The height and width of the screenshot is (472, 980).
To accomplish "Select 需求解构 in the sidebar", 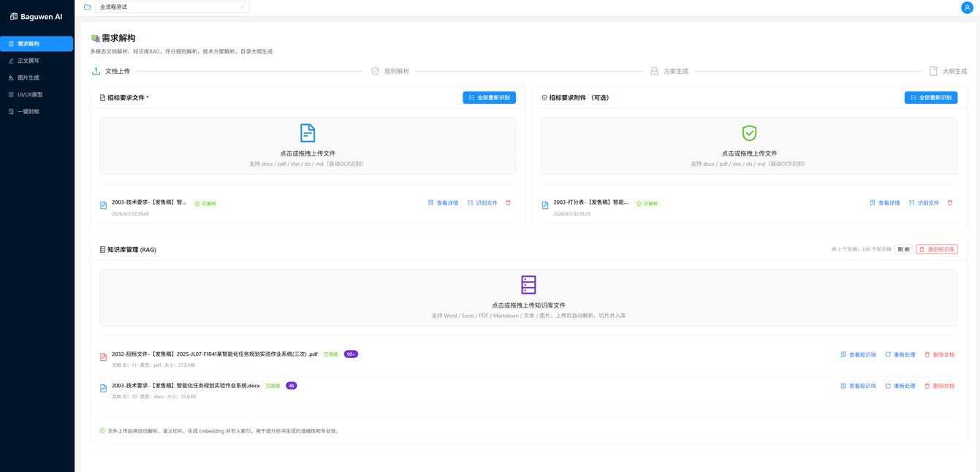I will [x=37, y=44].
